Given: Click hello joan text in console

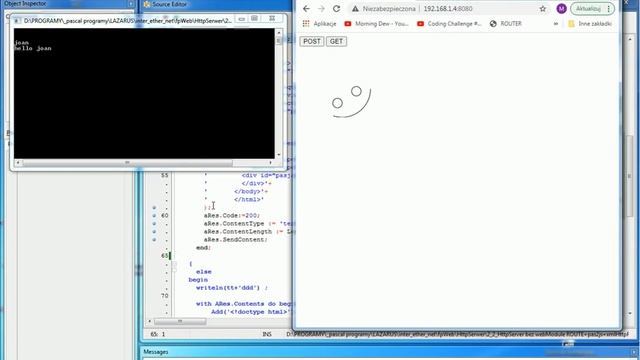Looking at the screenshot, I should 33,48.
